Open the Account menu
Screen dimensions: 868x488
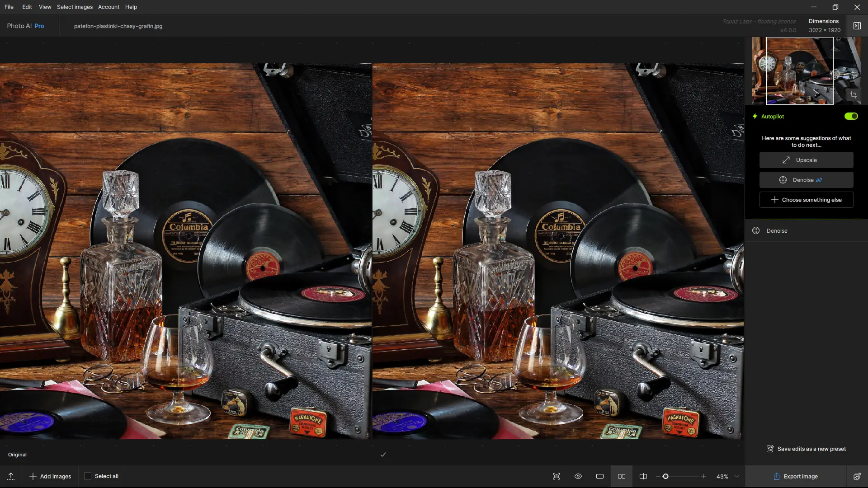(x=108, y=7)
